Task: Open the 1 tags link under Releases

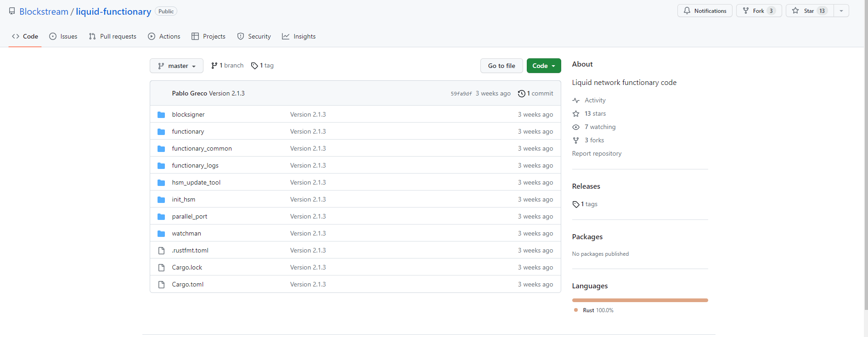Action: (585, 204)
